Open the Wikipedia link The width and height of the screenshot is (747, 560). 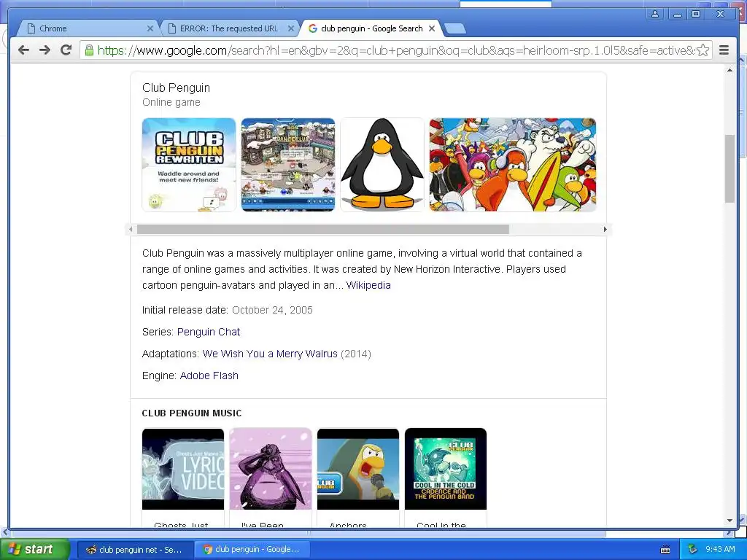click(368, 285)
